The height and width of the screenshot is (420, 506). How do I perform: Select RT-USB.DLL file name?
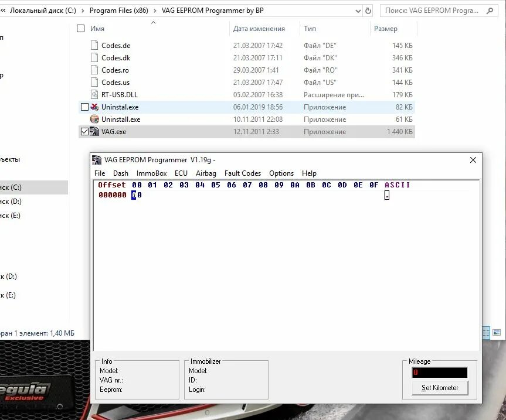click(120, 94)
